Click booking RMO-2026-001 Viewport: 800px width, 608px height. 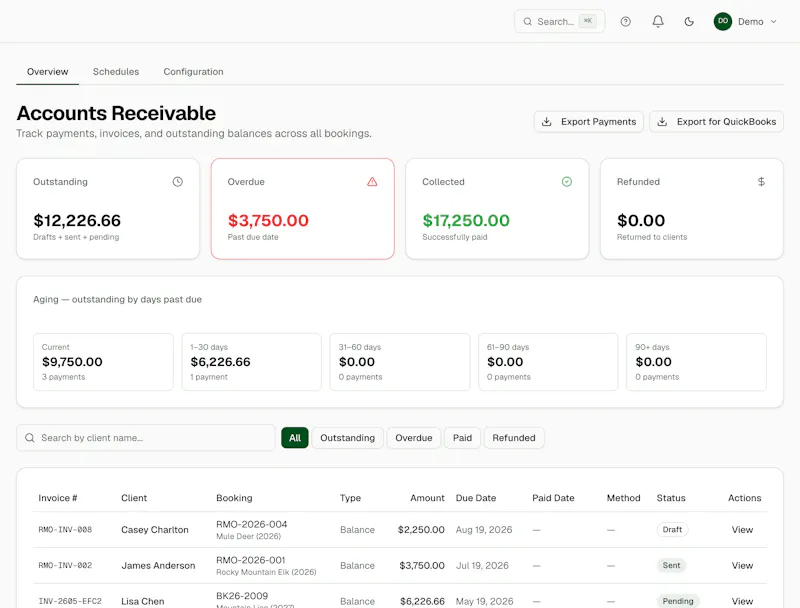point(251,560)
